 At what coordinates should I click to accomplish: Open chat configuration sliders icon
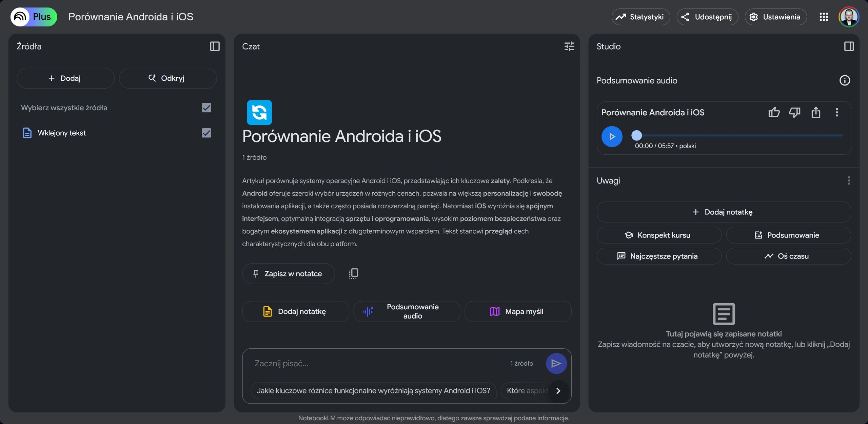[569, 46]
